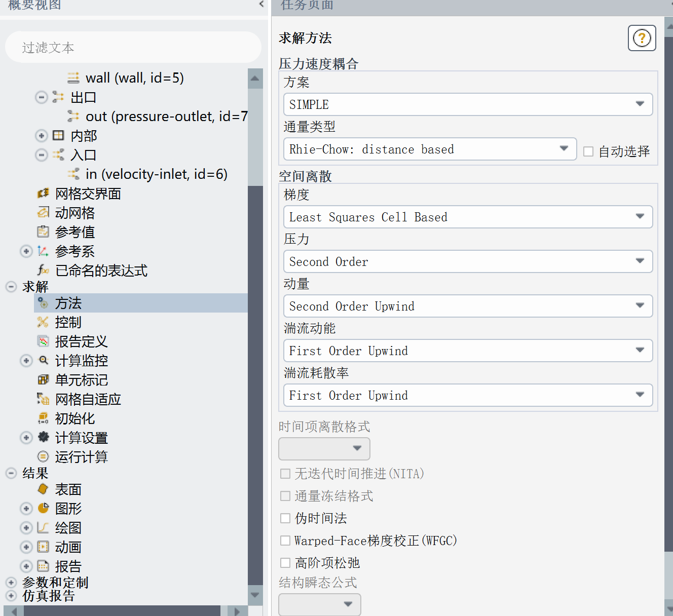Image resolution: width=673 pixels, height=616 pixels.
Task: Open the help question mark icon
Action: [642, 38]
